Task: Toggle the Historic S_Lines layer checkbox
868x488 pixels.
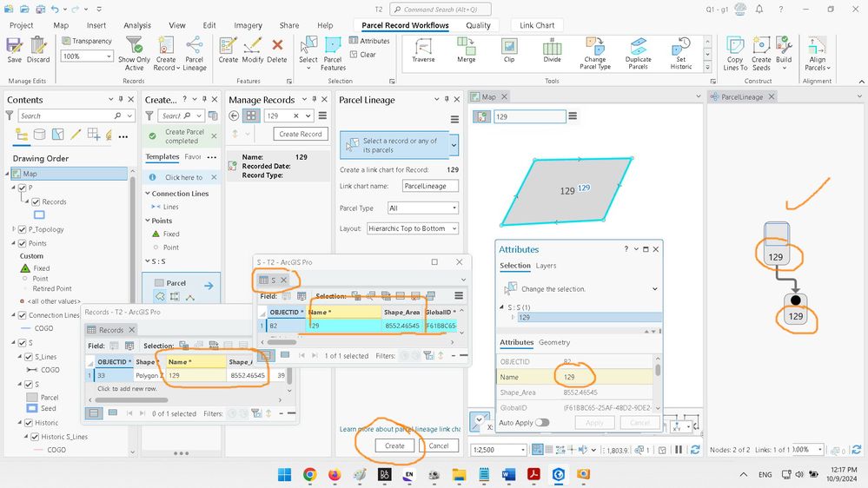Action: [35, 437]
